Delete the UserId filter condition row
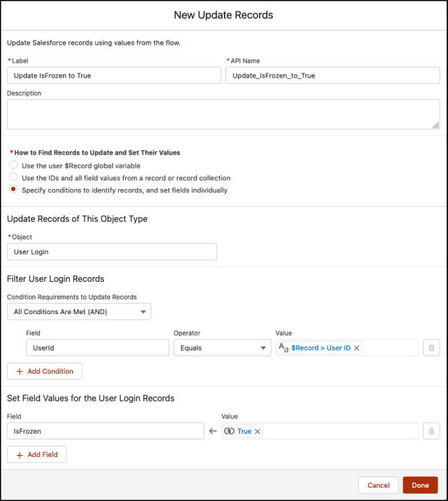Viewport: 448px width, 501px height. pos(431,348)
